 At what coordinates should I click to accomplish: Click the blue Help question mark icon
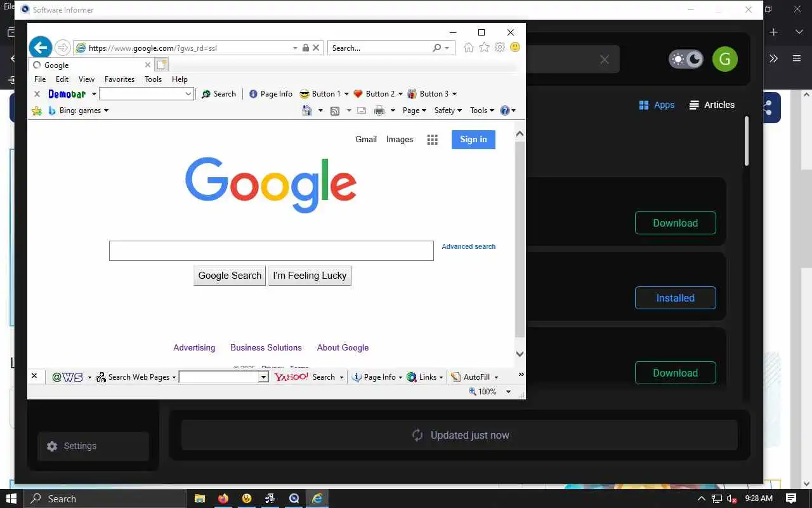pos(505,110)
